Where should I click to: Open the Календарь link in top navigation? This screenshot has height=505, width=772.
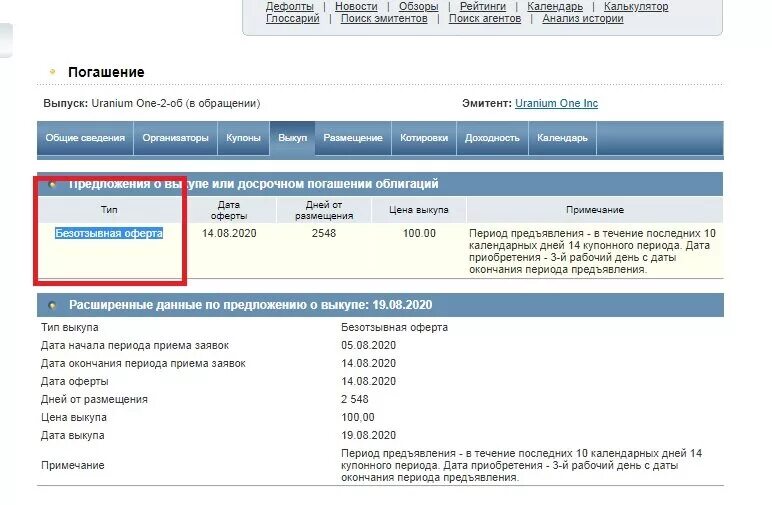click(555, 6)
